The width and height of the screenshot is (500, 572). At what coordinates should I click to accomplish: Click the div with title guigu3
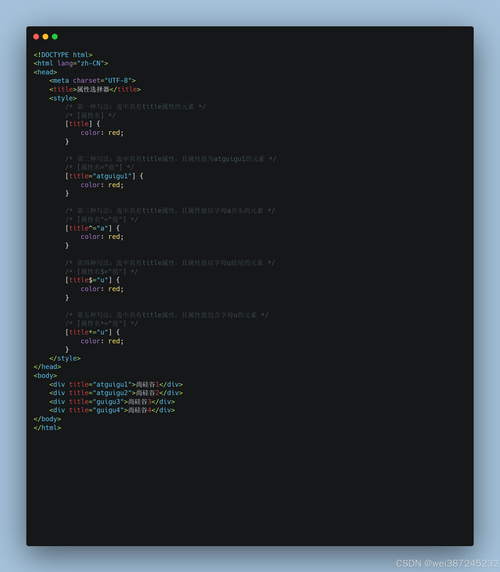click(112, 402)
